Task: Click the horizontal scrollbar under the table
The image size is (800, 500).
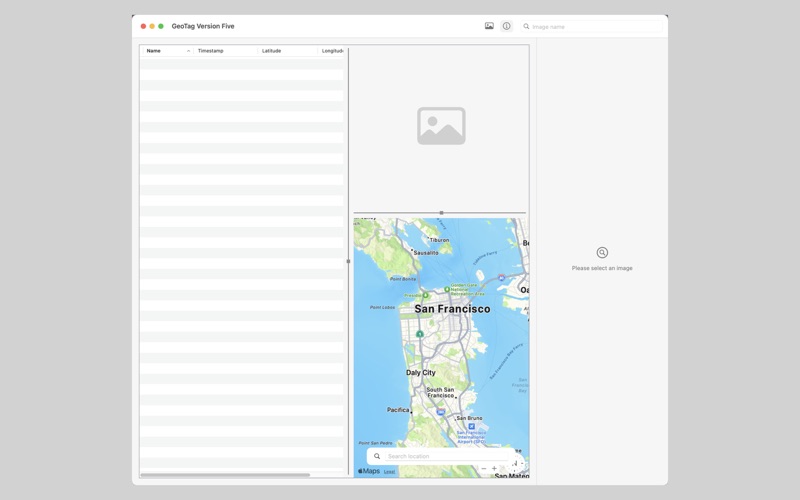Action: tap(225, 475)
